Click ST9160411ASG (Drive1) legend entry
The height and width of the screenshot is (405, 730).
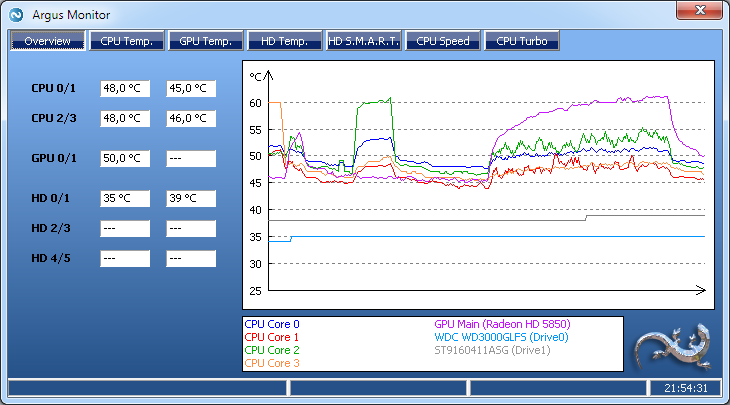[492, 350]
